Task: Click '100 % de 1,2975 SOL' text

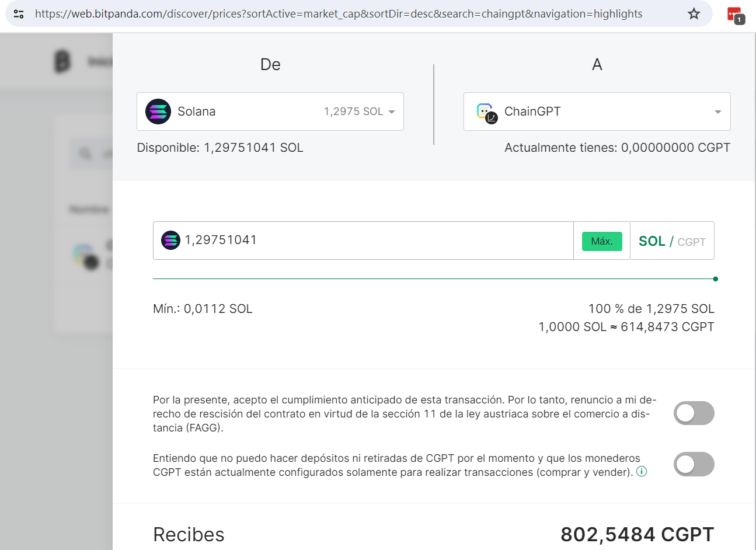Action: [651, 309]
